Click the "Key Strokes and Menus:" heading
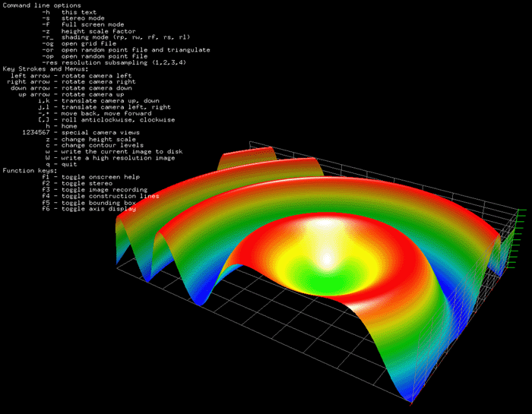 tap(46, 69)
